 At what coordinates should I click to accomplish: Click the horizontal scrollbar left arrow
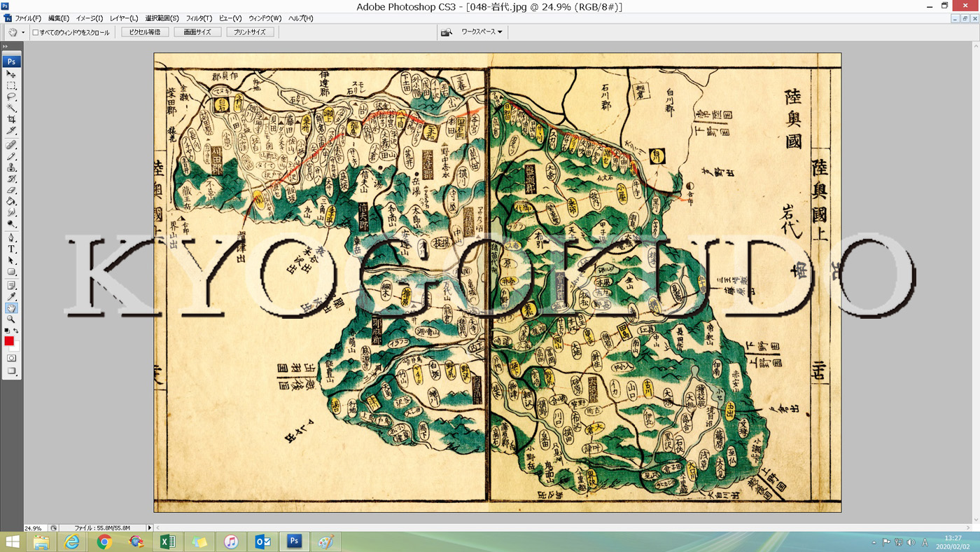(157, 528)
